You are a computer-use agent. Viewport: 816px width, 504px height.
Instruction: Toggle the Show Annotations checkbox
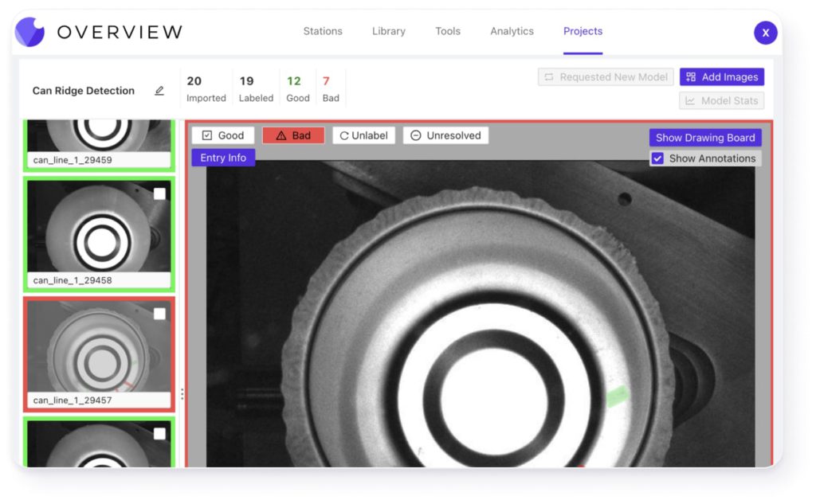click(657, 158)
